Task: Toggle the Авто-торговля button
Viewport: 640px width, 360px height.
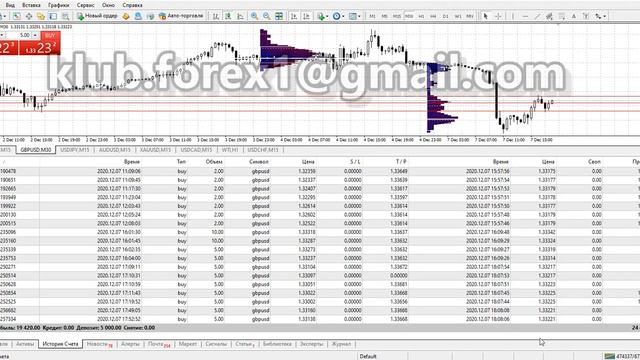Action: pos(181,16)
